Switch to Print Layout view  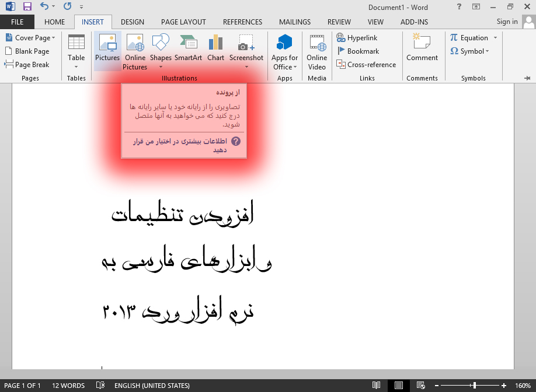(398, 386)
